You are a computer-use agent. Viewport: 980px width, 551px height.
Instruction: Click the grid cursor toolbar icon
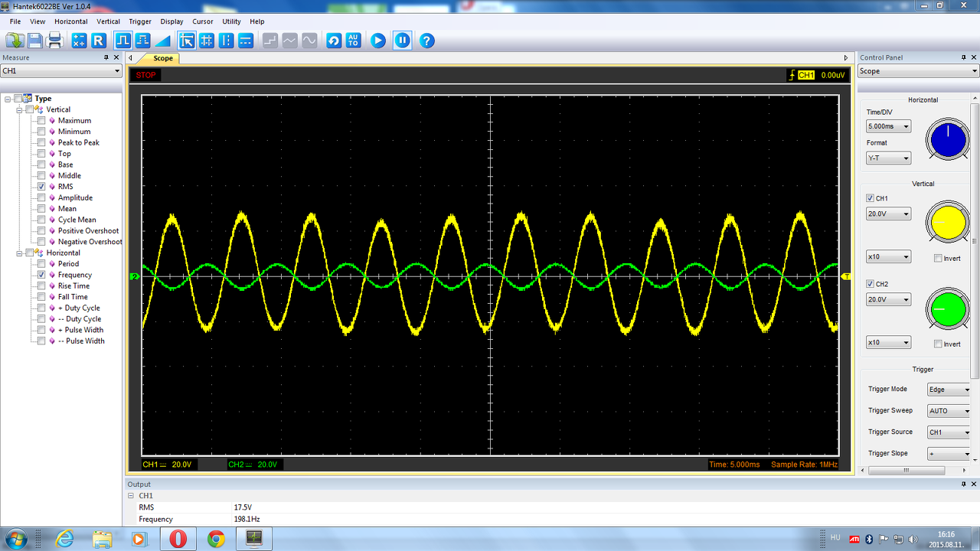click(207, 41)
